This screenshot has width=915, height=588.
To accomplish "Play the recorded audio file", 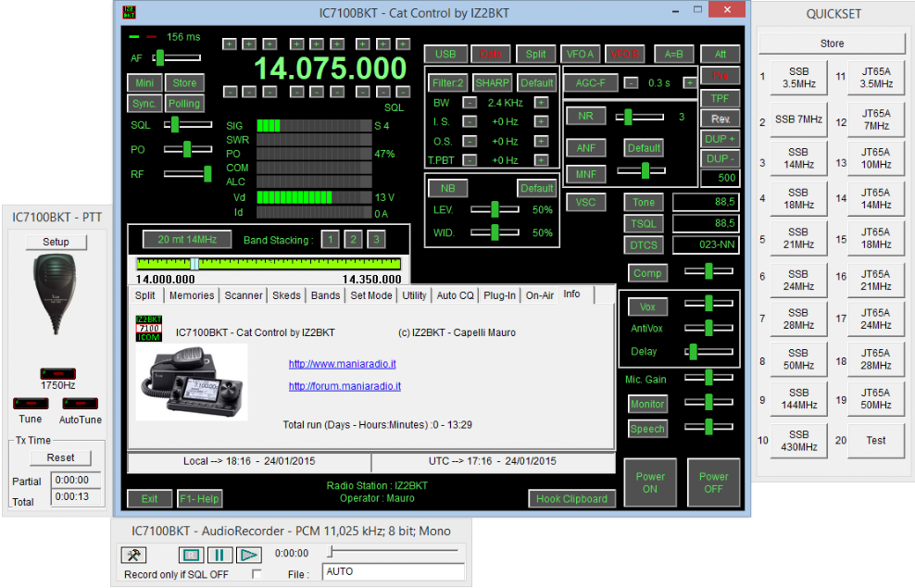I will coord(248,555).
